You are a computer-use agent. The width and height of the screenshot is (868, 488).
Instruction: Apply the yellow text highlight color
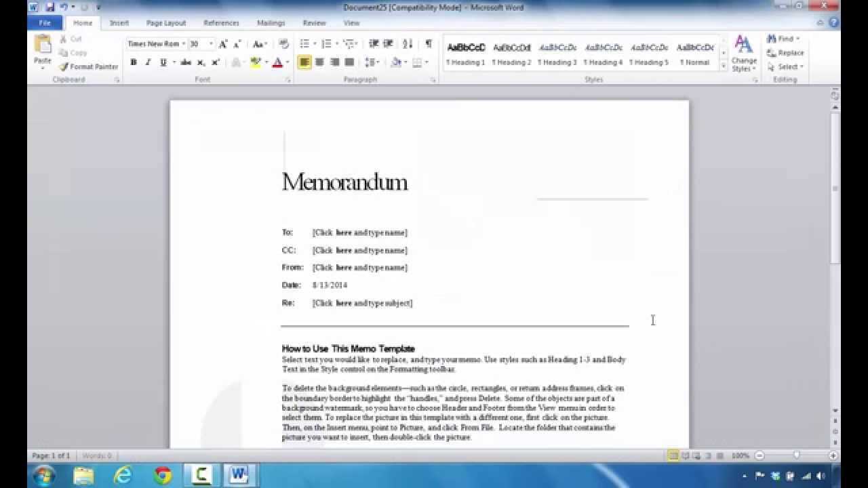click(255, 62)
